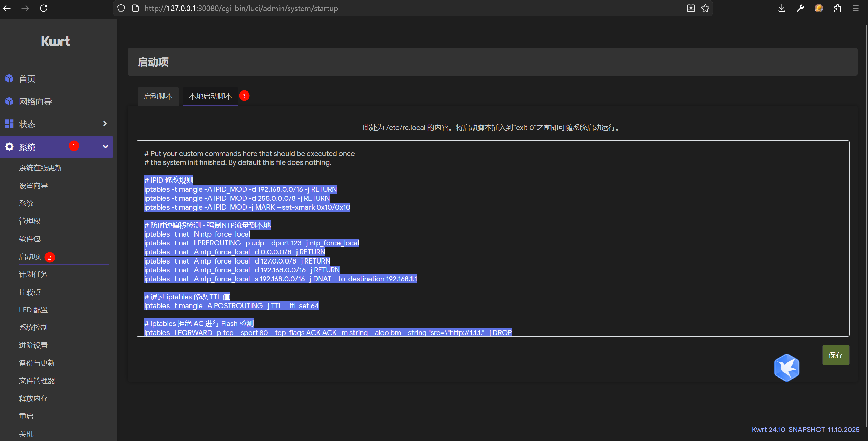The width and height of the screenshot is (868, 441).
Task: Click the bookmark star icon
Action: [x=705, y=8]
